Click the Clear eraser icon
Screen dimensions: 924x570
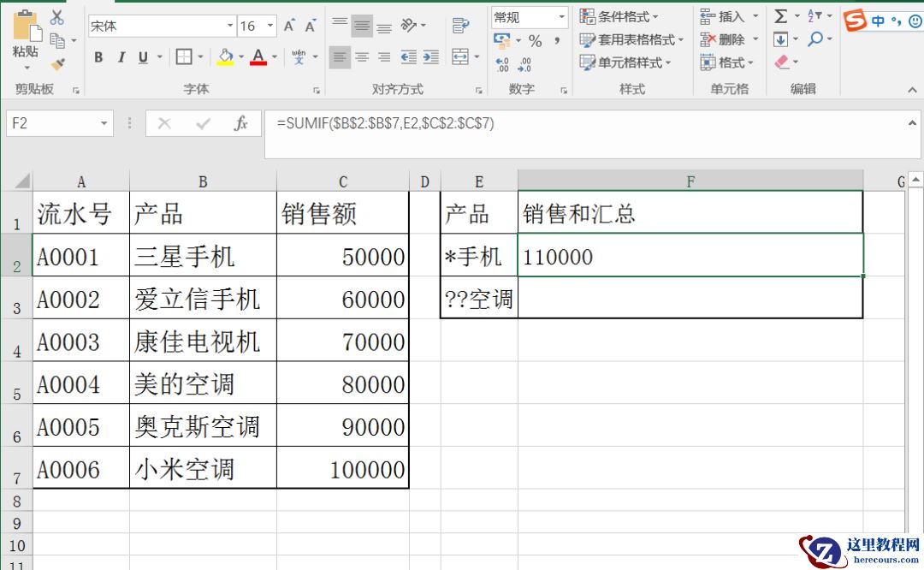[781, 62]
